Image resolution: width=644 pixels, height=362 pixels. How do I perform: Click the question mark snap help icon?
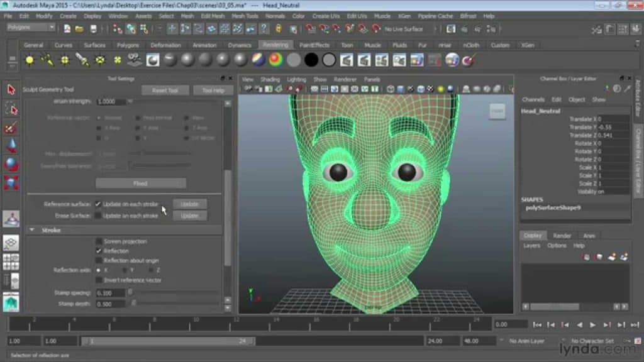click(264, 29)
